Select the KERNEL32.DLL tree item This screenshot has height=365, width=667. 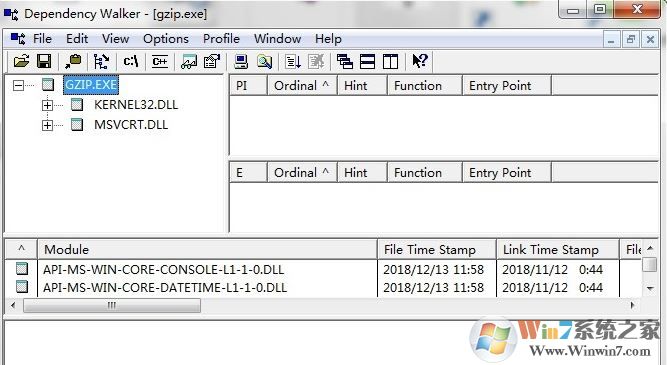pos(136,105)
